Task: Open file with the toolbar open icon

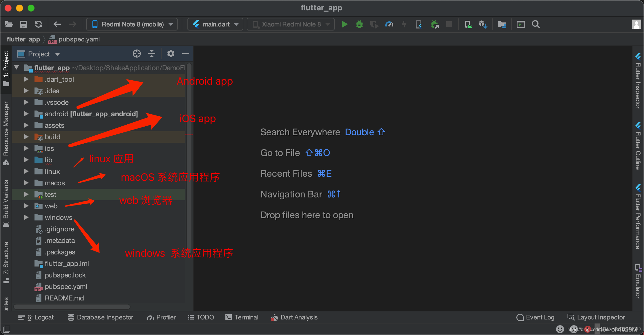Action: tap(9, 24)
